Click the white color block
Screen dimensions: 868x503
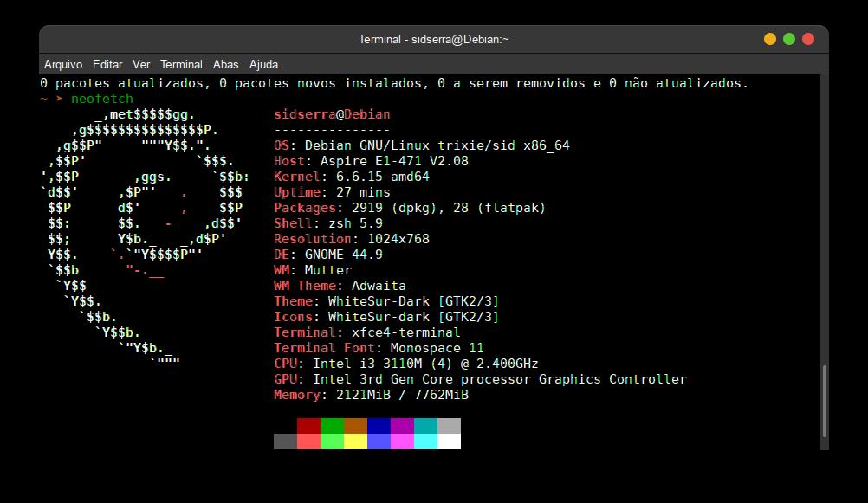click(449, 441)
